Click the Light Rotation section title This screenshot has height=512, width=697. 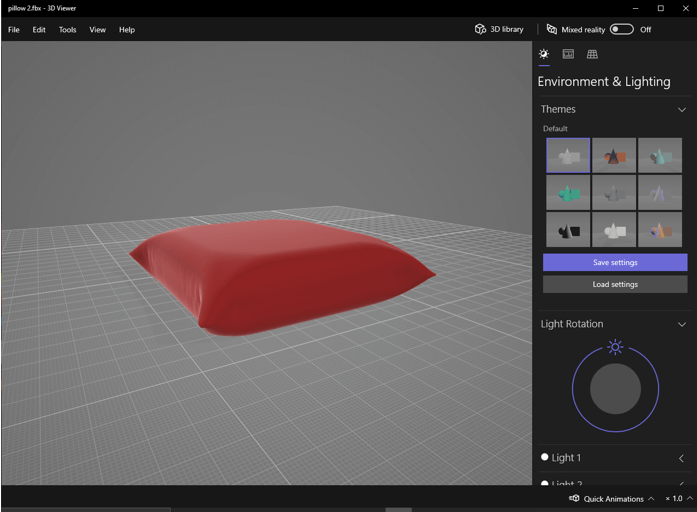(572, 324)
